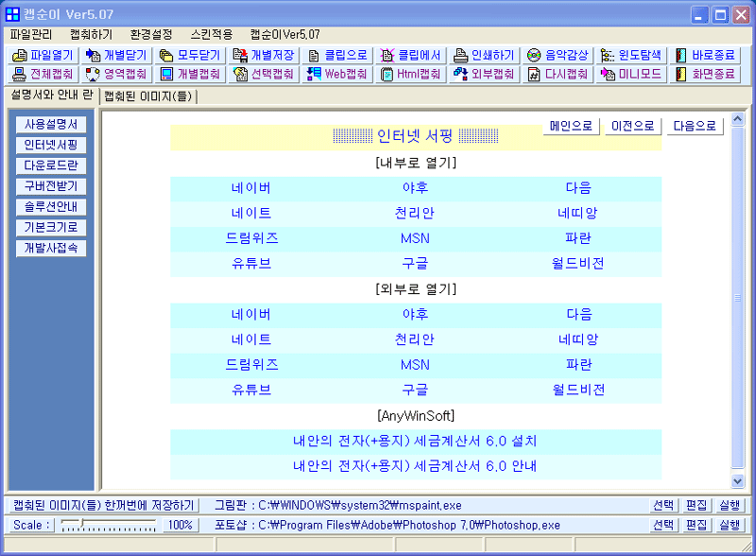Click the 선택캡춰 toolbar icon
756x556 pixels.
tap(240, 74)
